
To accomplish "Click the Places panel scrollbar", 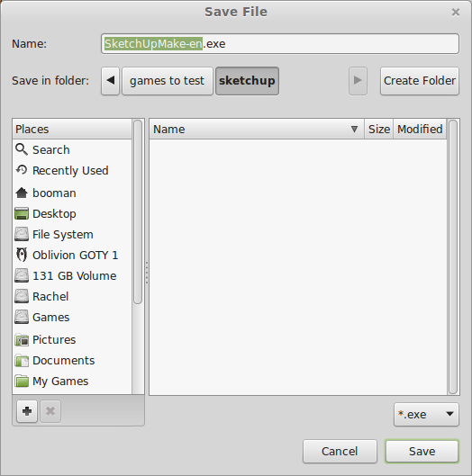I will coord(138,211).
